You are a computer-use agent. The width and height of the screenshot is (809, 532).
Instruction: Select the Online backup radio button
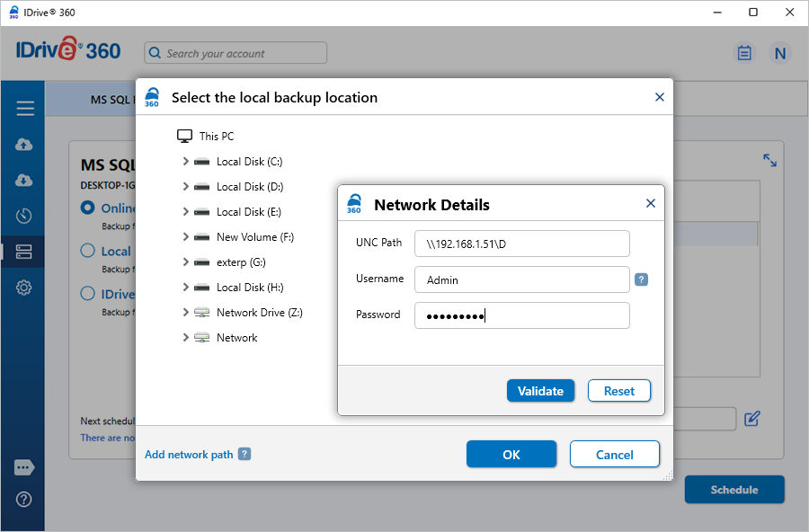(88, 208)
